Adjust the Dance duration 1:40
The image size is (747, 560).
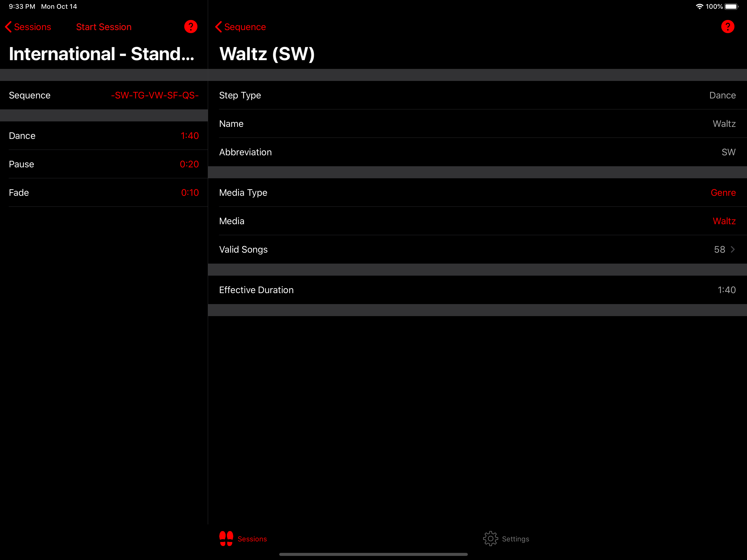(x=189, y=136)
